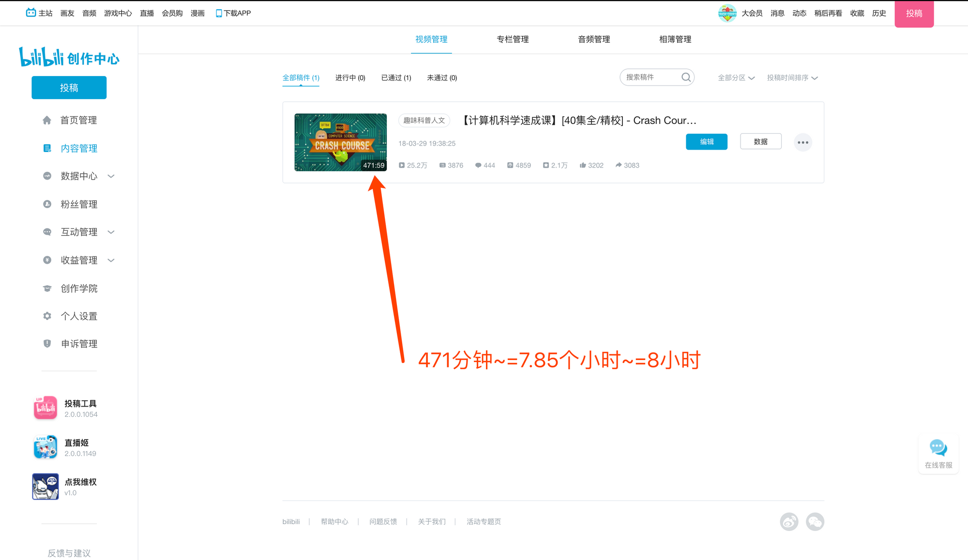968x560 pixels.
Task: Switch to the 专栏管理 tab
Action: coord(513,40)
